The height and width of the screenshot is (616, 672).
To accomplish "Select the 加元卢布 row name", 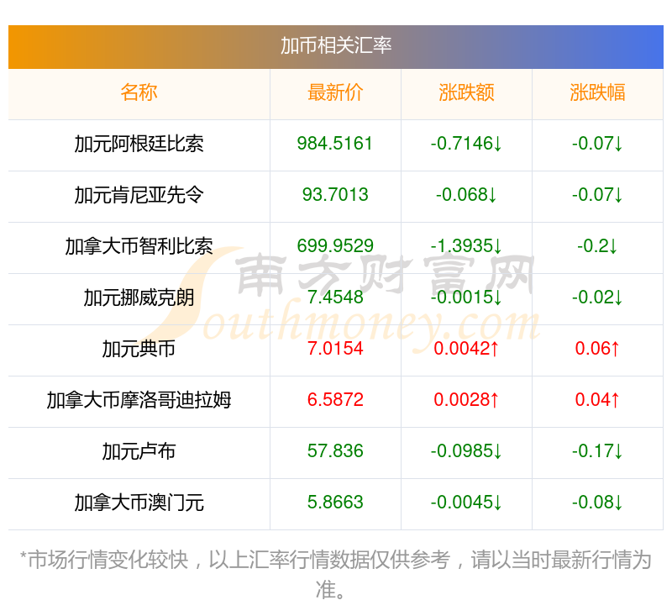I will [139, 451].
